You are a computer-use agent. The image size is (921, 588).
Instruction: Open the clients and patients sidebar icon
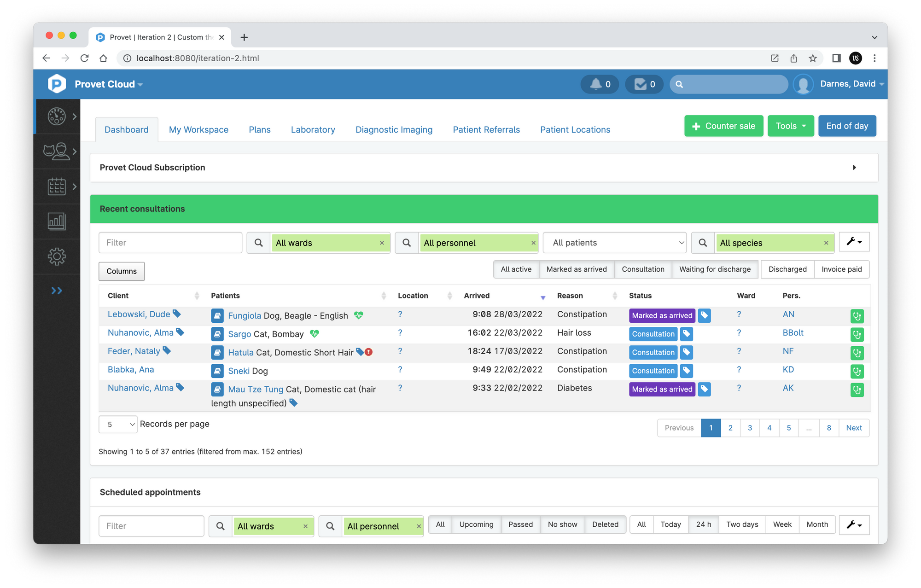[x=55, y=151]
